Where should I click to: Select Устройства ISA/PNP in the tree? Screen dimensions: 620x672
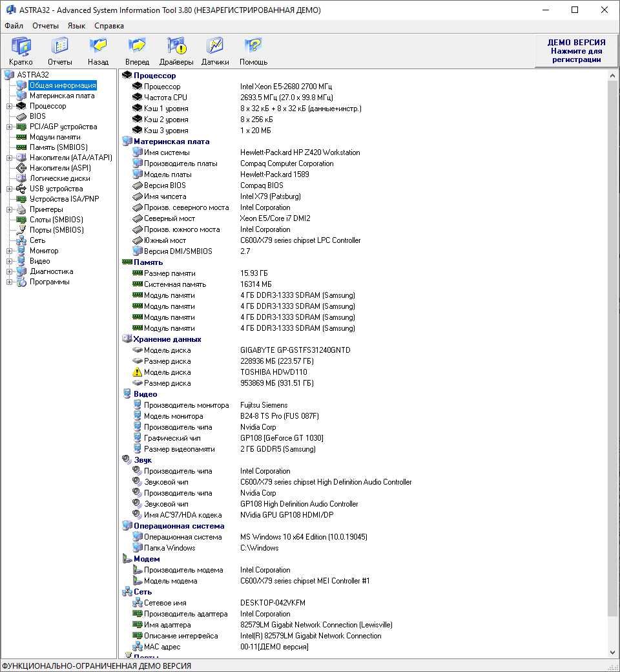[x=65, y=199]
